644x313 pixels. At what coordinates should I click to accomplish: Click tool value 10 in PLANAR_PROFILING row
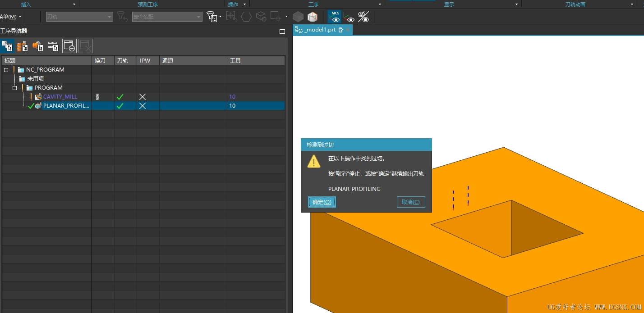point(232,105)
